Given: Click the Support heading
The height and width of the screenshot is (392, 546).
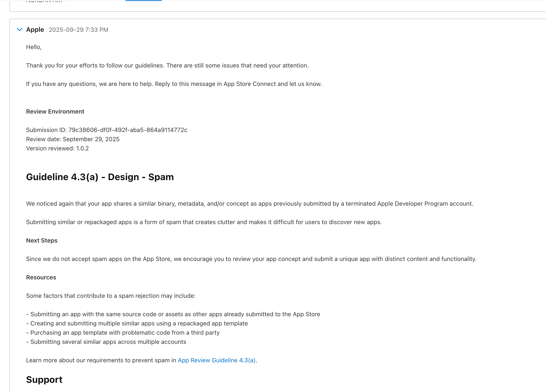Looking at the screenshot, I should tap(44, 380).
